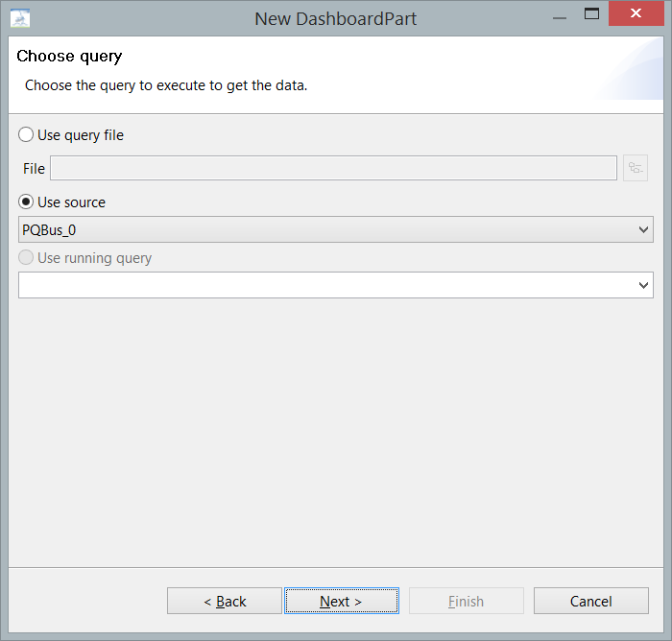Select the "Use query file" radio button

26,135
